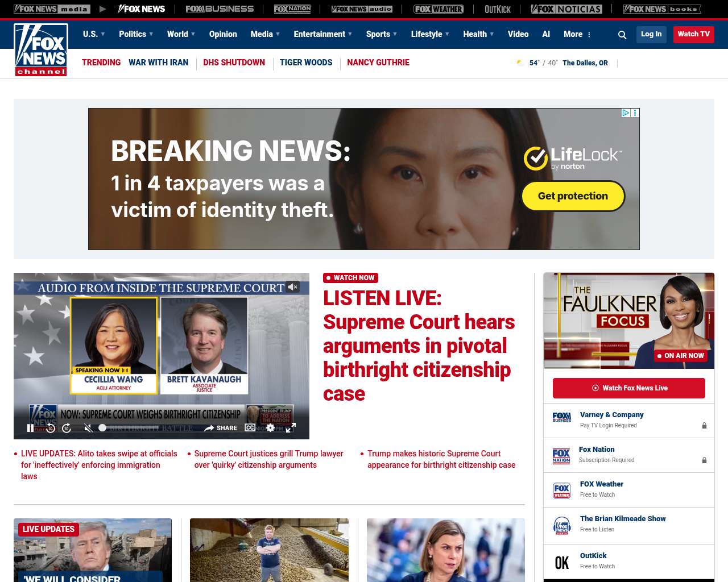Go to the OutKick site in top bar
Image resolution: width=728 pixels, height=582 pixels.
[498, 9]
